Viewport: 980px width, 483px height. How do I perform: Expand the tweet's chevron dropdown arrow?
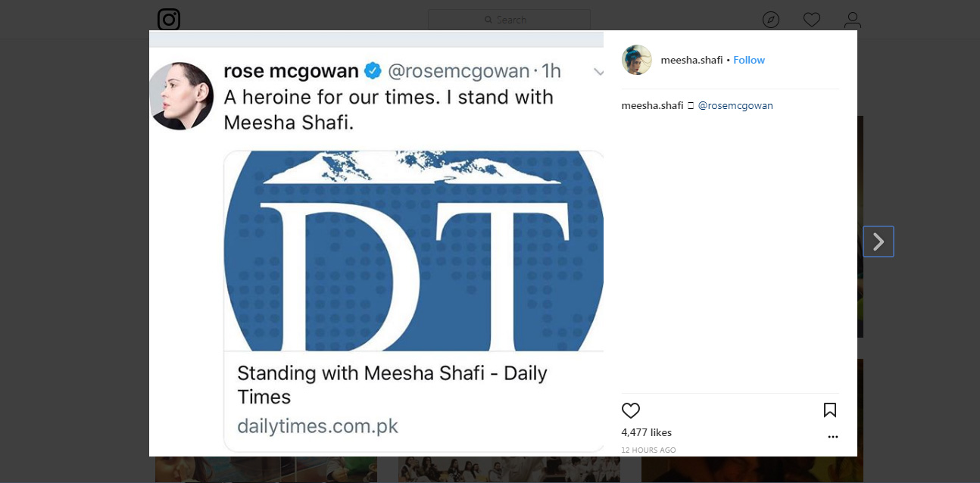coord(598,72)
